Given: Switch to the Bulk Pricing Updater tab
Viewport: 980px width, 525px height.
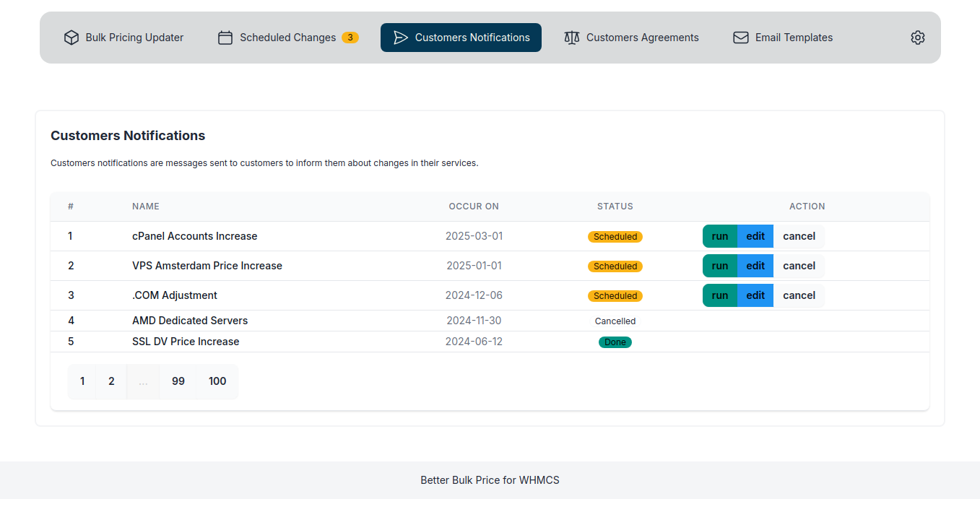Looking at the screenshot, I should click(123, 37).
